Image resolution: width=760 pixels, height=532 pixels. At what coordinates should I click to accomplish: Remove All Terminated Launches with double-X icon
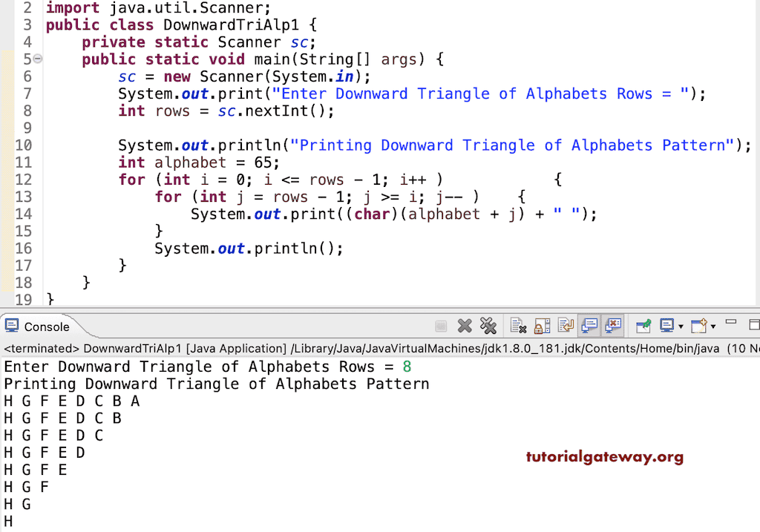tap(488, 326)
